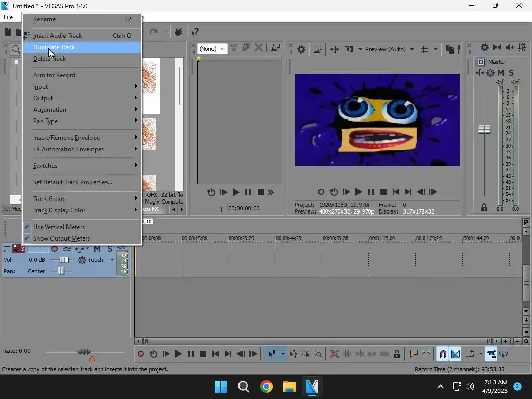The image size is (532, 399).
Task: Open Track FX on track 3
Action: pyautogui.click(x=79, y=249)
